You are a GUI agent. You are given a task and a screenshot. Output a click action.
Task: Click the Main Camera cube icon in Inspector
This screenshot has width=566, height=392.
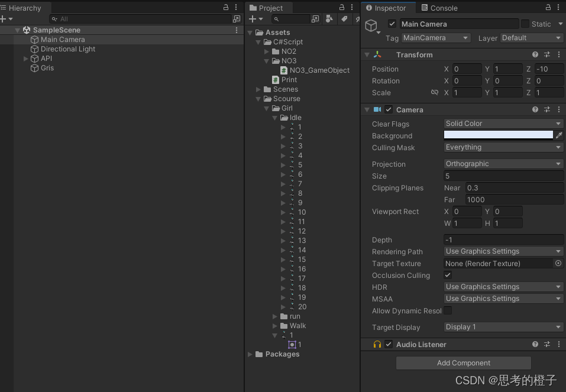pos(371,25)
